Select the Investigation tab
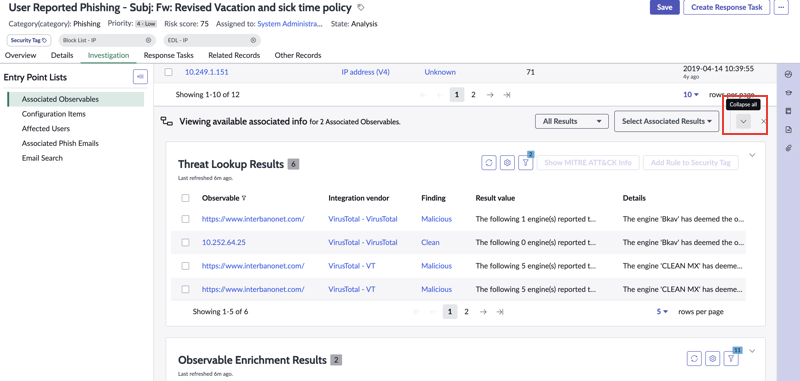Image resolution: width=800 pixels, height=381 pixels. [x=109, y=55]
